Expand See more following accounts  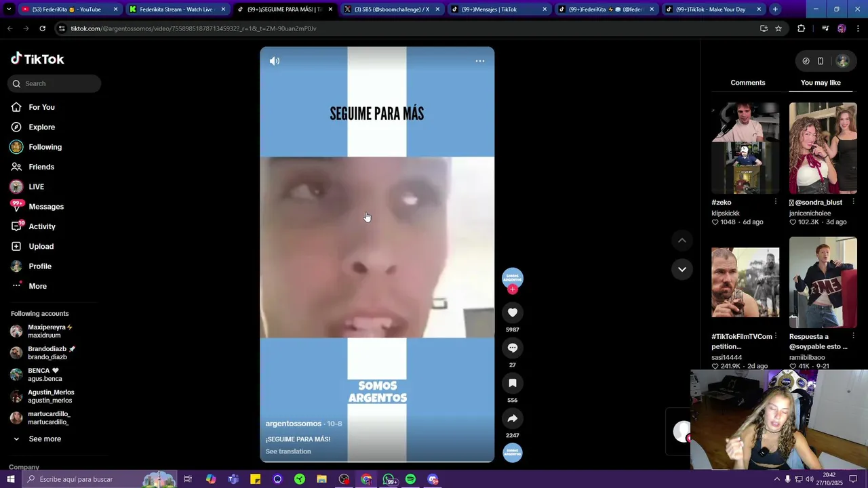pos(45,439)
